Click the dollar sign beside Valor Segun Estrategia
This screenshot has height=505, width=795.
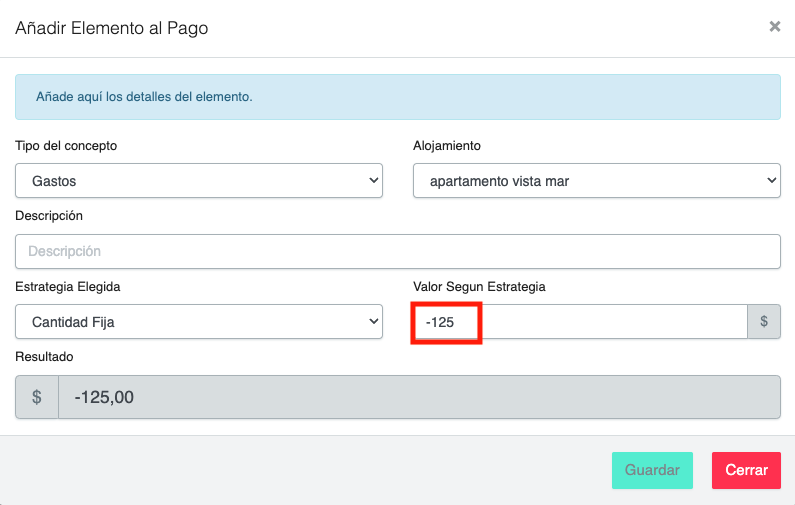coord(764,322)
